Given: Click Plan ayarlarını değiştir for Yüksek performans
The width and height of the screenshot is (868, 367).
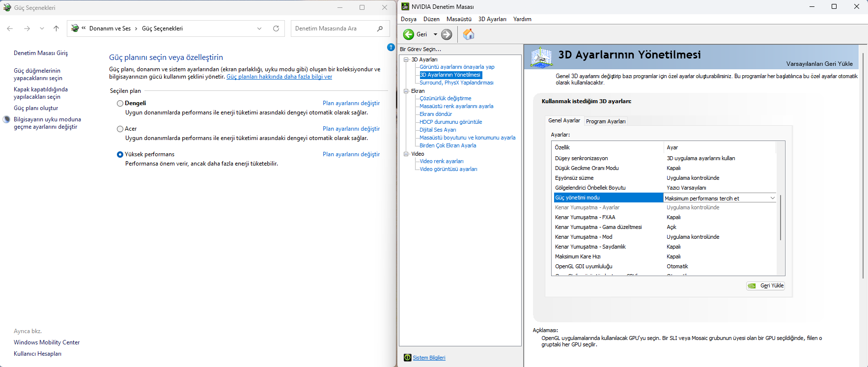Looking at the screenshot, I should [351, 154].
